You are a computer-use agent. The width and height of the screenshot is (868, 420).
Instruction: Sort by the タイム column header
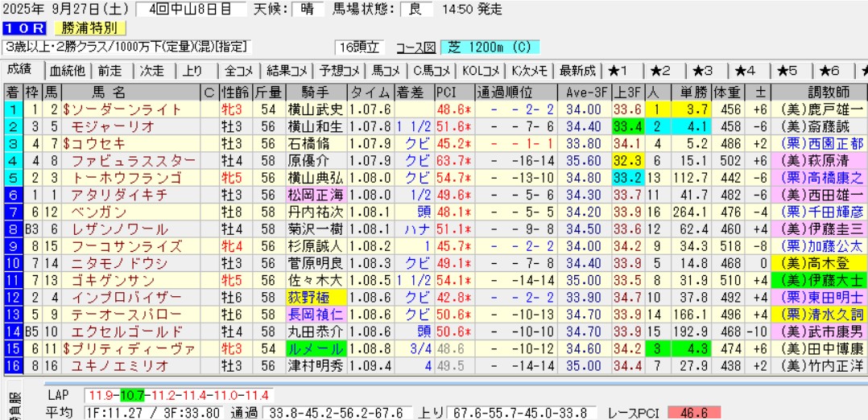click(x=370, y=91)
